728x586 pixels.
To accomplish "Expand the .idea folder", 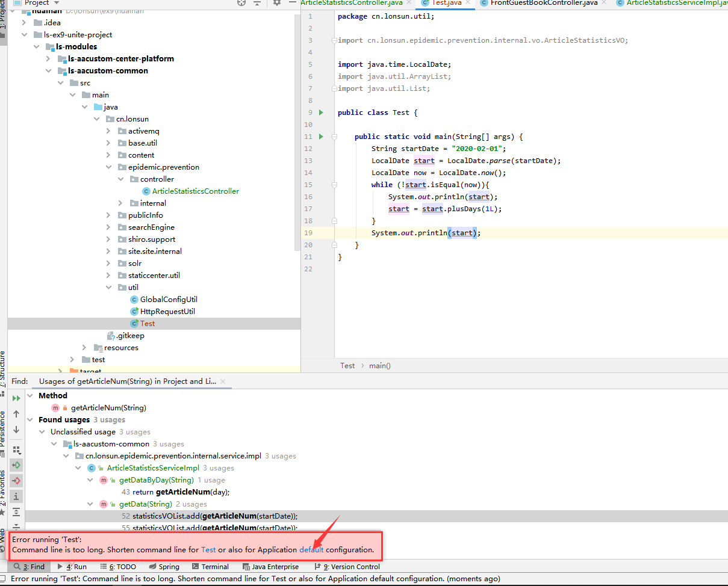I will coord(24,22).
